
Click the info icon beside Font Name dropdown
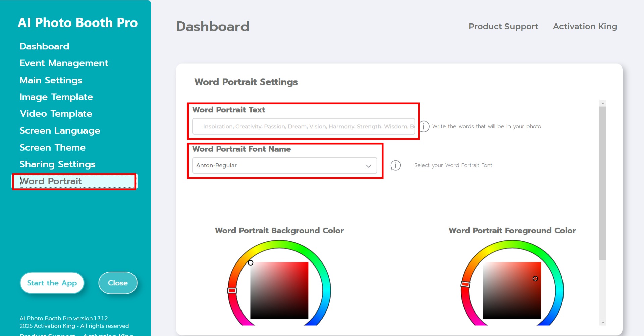(396, 165)
